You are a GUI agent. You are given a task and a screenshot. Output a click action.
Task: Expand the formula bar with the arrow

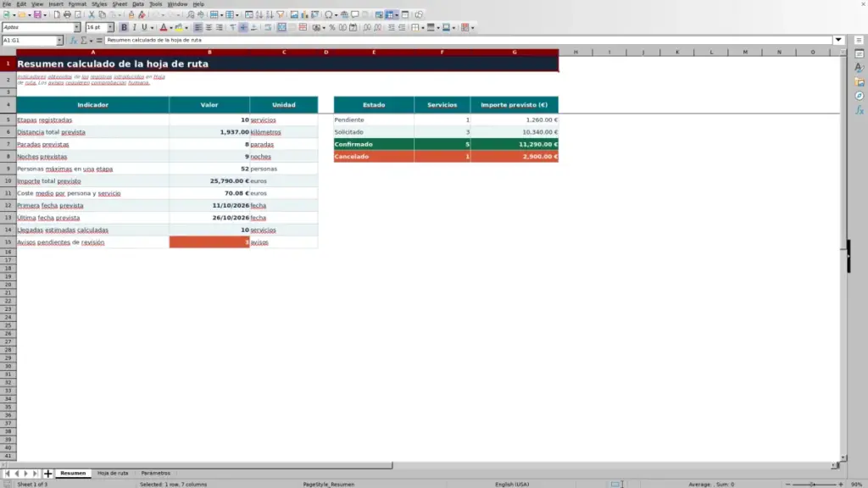point(838,40)
